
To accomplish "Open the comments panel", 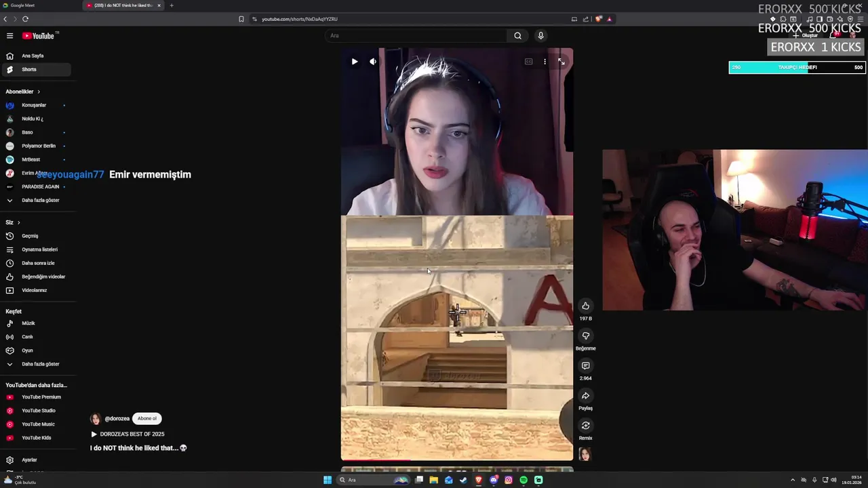I will 585,365.
